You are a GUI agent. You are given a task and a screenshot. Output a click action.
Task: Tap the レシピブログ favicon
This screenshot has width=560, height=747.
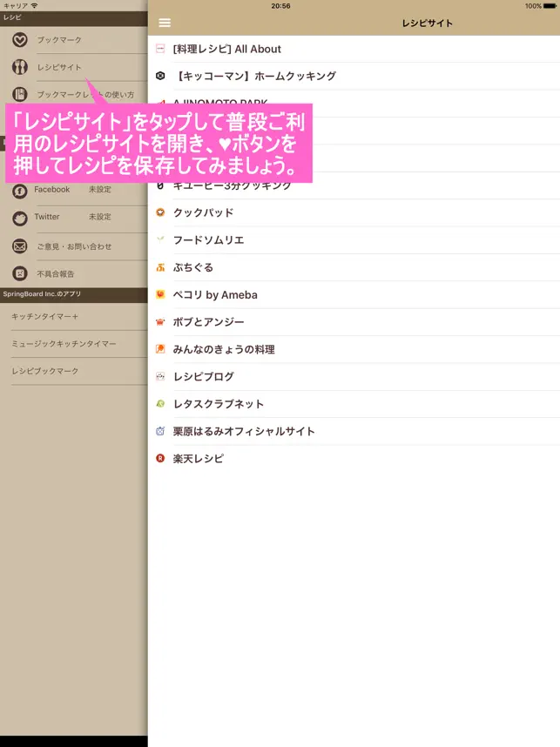click(x=160, y=376)
